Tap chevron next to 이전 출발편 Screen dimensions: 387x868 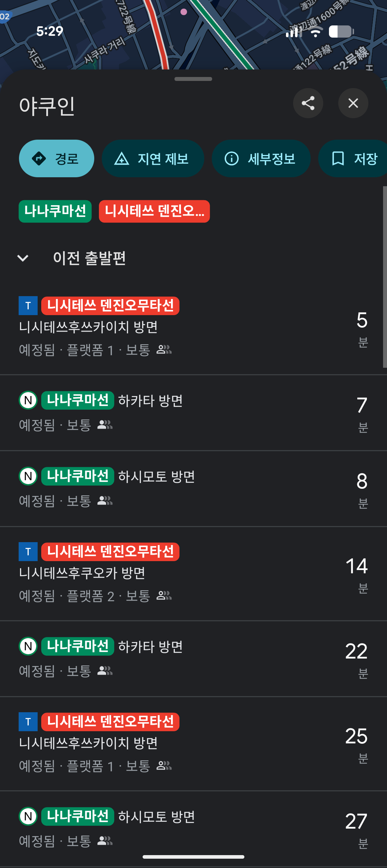coord(23,258)
